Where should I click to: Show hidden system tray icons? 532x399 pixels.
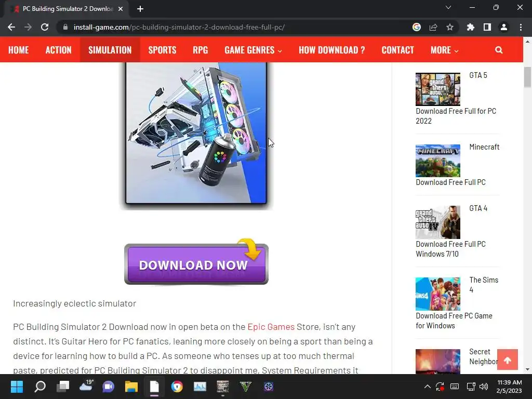[428, 387]
